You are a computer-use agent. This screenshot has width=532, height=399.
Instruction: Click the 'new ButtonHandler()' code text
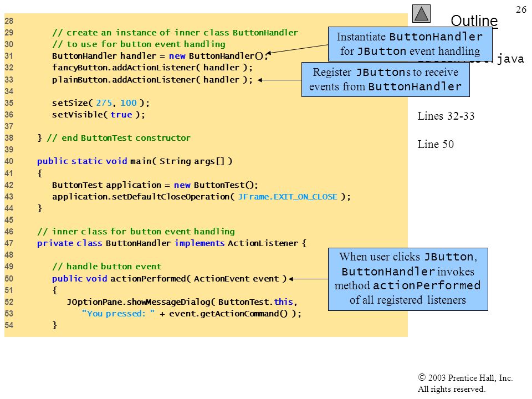click(218, 56)
